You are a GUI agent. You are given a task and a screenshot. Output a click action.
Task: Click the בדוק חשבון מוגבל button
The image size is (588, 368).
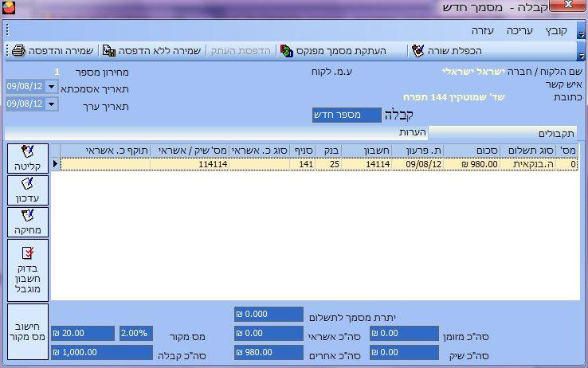click(x=28, y=270)
